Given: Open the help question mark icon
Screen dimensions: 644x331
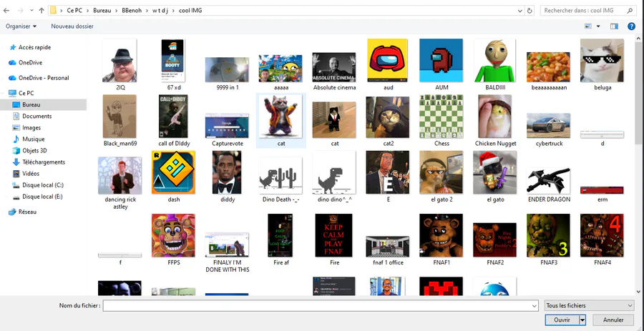Looking at the screenshot, I should tap(632, 26).
